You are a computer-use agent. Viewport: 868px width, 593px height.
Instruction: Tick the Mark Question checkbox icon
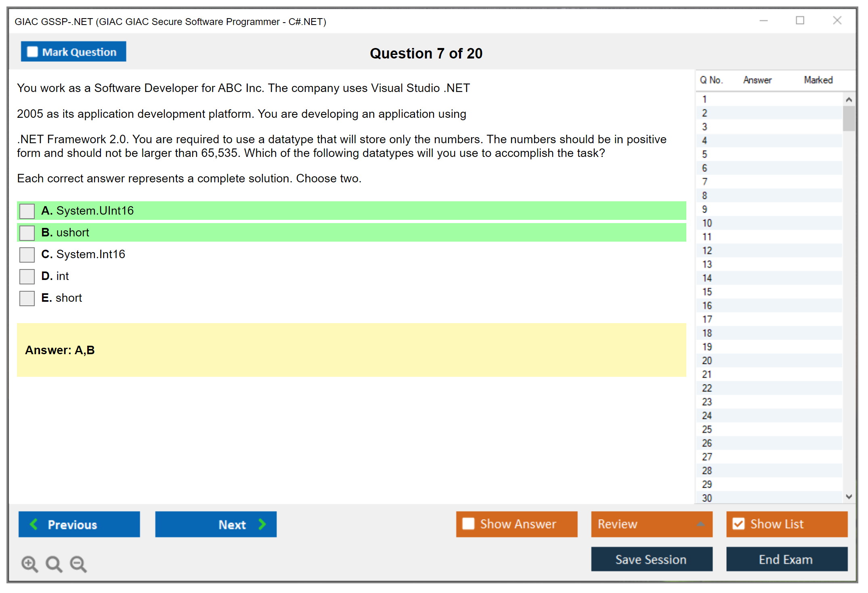(32, 52)
